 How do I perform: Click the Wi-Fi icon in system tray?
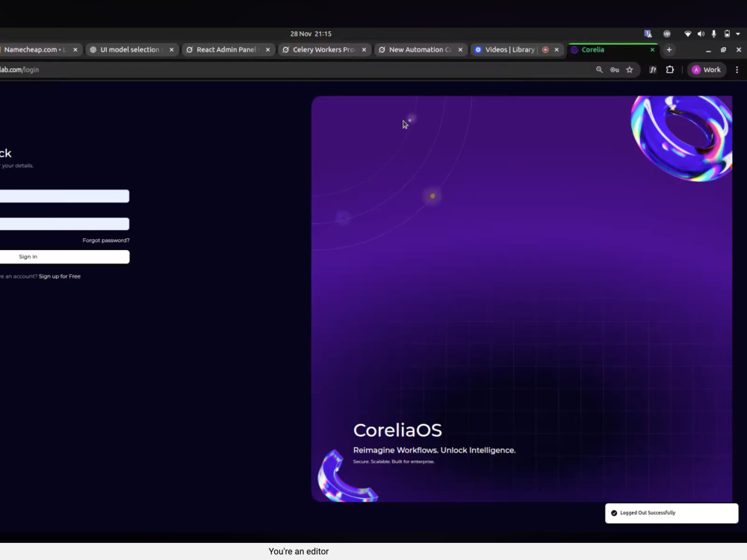pos(687,34)
